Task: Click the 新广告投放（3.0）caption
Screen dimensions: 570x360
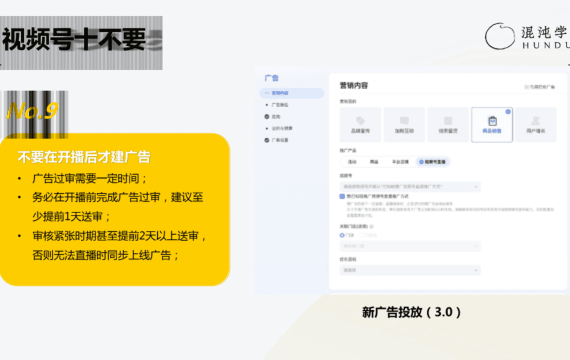Action: click(x=412, y=312)
